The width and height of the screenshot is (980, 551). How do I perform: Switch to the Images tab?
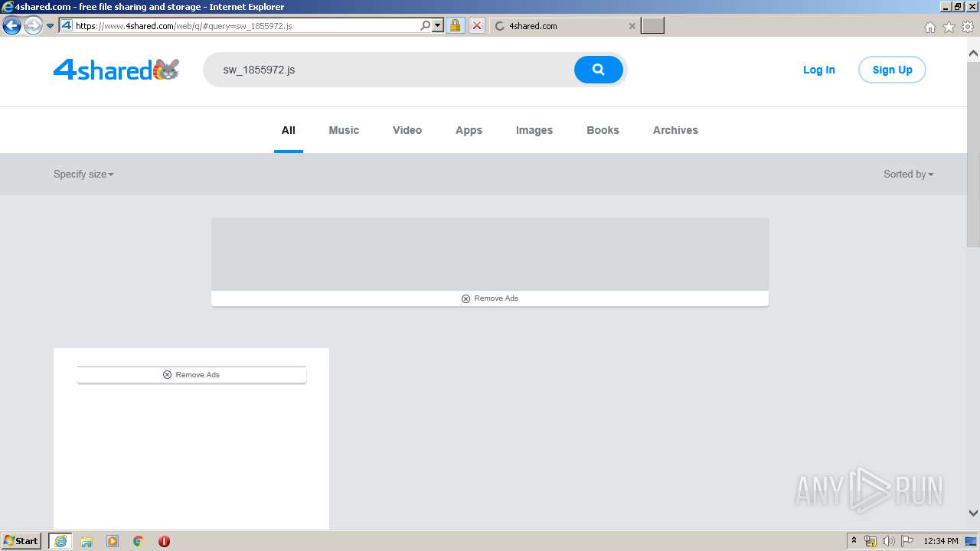pos(534,130)
